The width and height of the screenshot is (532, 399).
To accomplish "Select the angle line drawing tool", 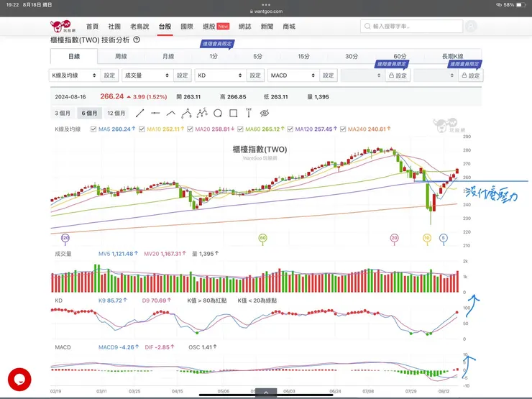I will click(x=170, y=114).
